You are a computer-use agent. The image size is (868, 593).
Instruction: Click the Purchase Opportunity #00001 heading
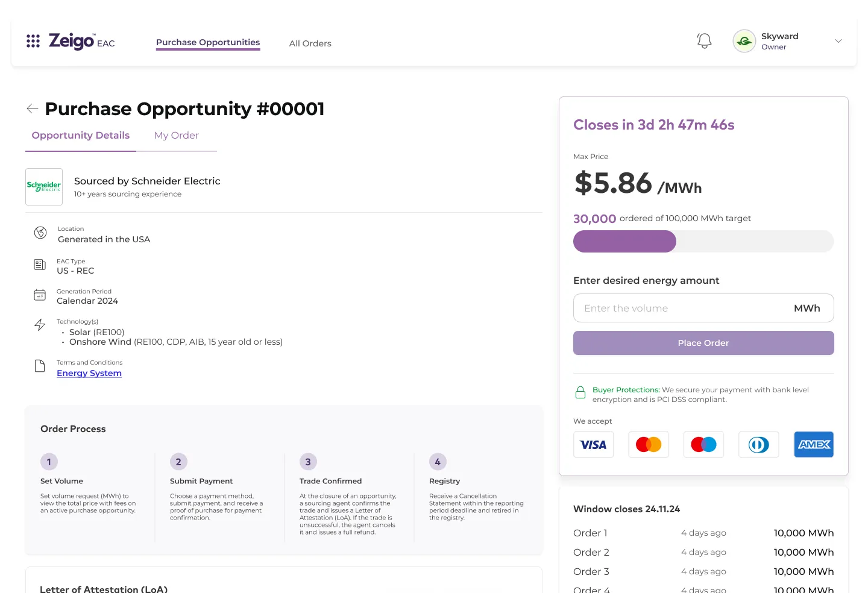(184, 108)
